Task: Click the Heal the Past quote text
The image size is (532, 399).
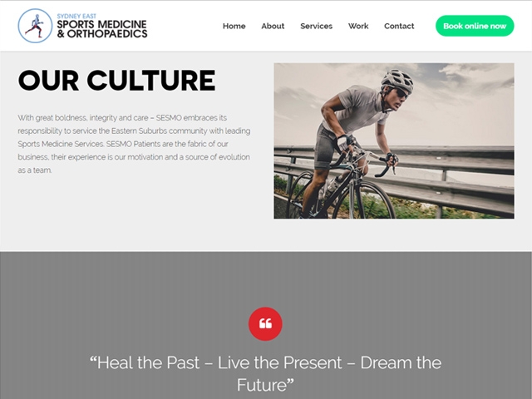Action: pos(265,373)
